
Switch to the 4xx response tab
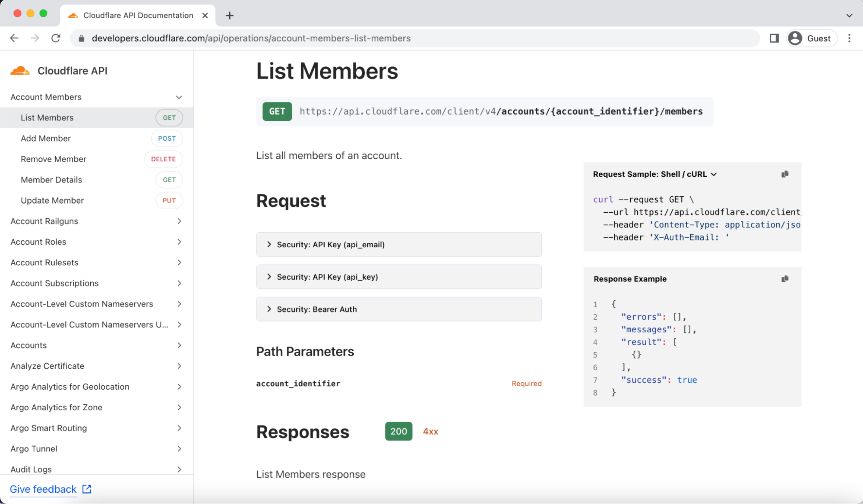[430, 432]
